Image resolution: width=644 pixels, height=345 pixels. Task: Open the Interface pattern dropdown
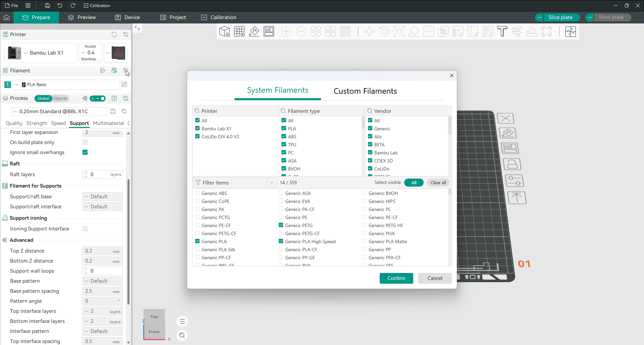103,331
